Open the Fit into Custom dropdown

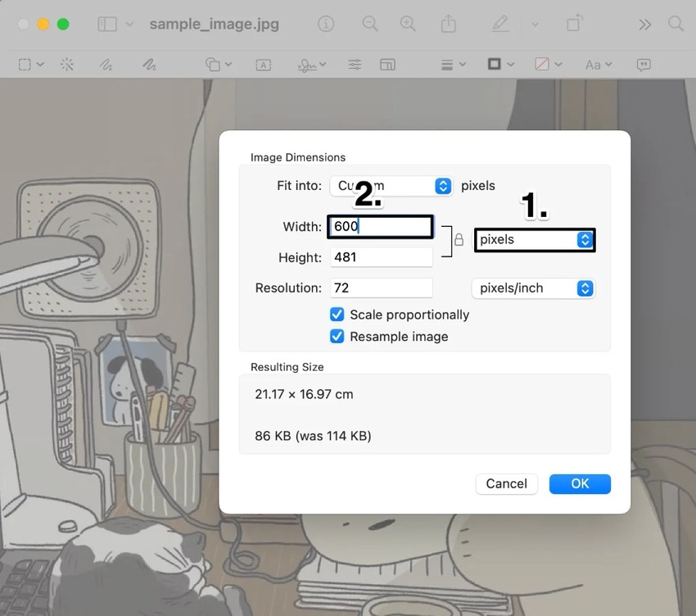391,186
